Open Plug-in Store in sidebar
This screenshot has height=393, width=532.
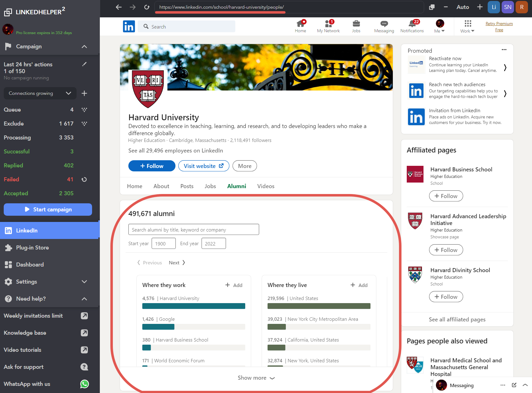pyautogui.click(x=32, y=248)
